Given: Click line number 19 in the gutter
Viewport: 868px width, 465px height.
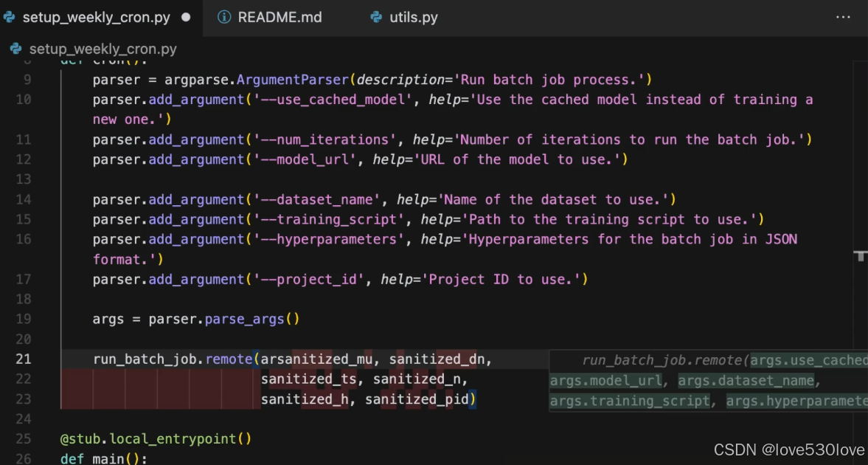Looking at the screenshot, I should pos(24,320).
